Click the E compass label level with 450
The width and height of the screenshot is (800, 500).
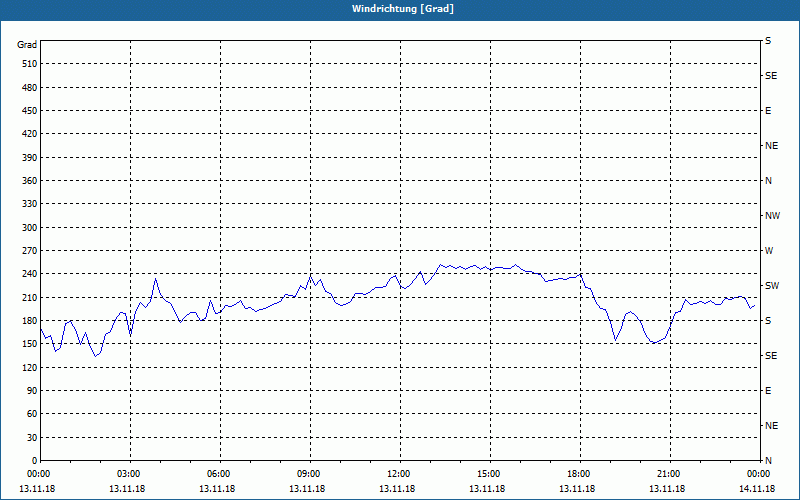coord(768,111)
